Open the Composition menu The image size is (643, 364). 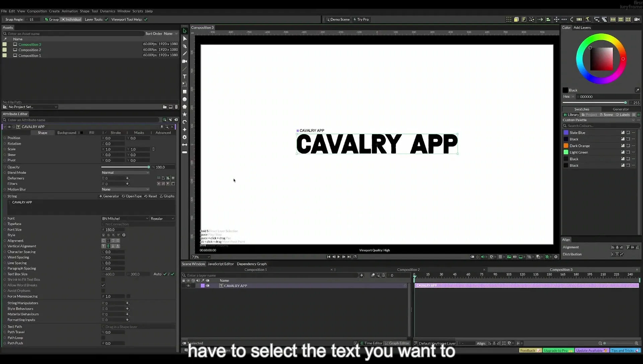click(x=37, y=11)
